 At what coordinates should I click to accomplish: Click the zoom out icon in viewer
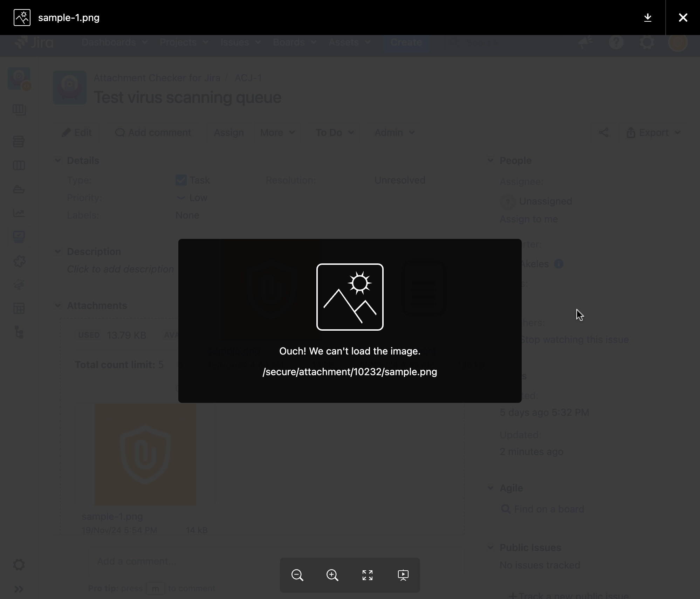[x=297, y=574]
